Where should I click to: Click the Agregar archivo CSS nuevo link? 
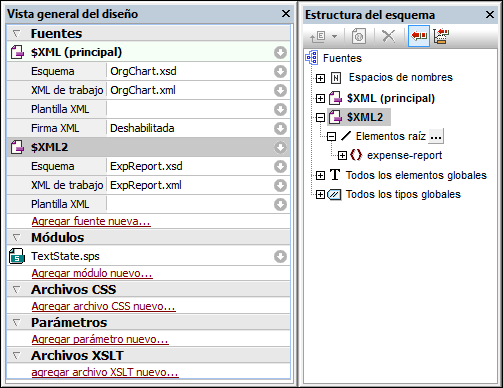pyautogui.click(x=103, y=306)
